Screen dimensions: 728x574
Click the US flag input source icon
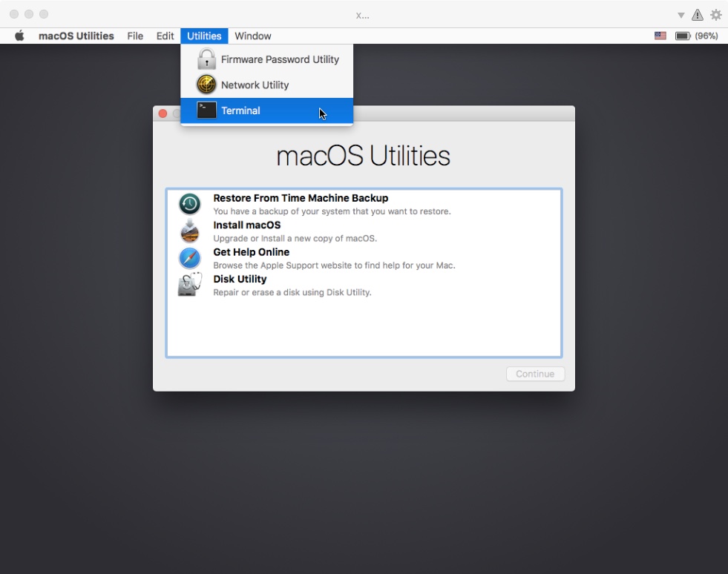[x=660, y=36]
